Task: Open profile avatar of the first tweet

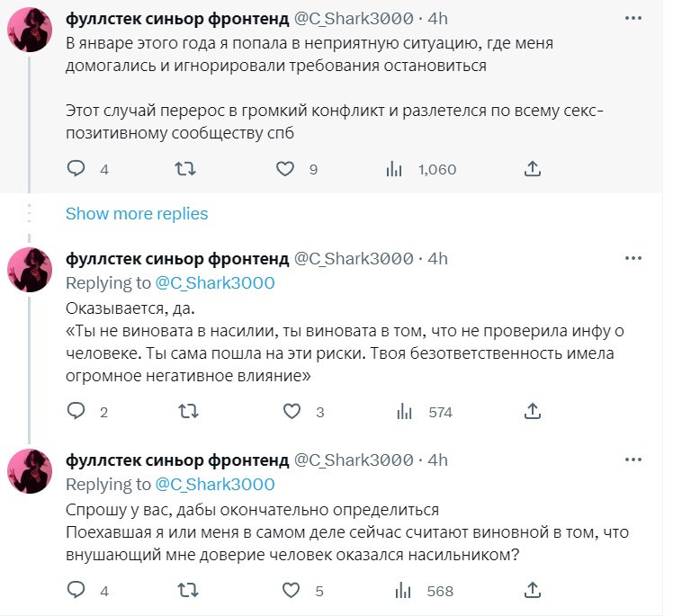Action: pyautogui.click(x=31, y=29)
